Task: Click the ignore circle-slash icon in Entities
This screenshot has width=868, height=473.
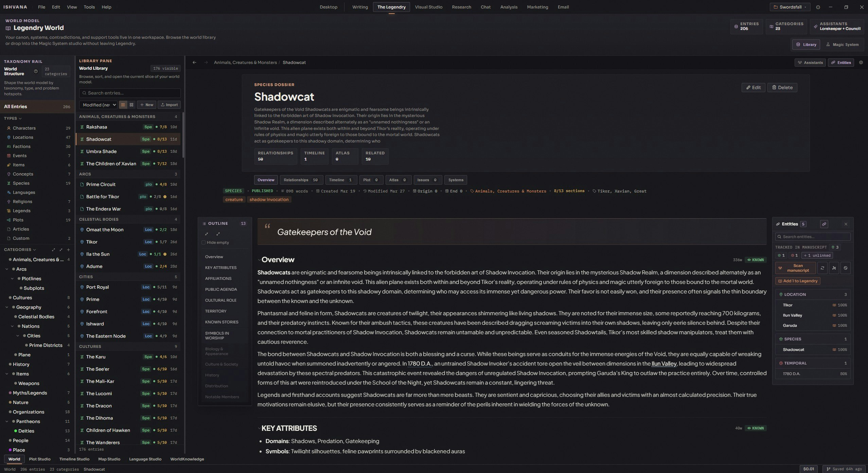Action: coord(846,268)
